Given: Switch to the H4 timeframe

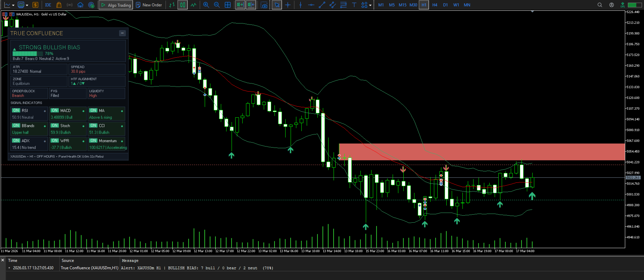Looking at the screenshot, I should click(435, 5).
